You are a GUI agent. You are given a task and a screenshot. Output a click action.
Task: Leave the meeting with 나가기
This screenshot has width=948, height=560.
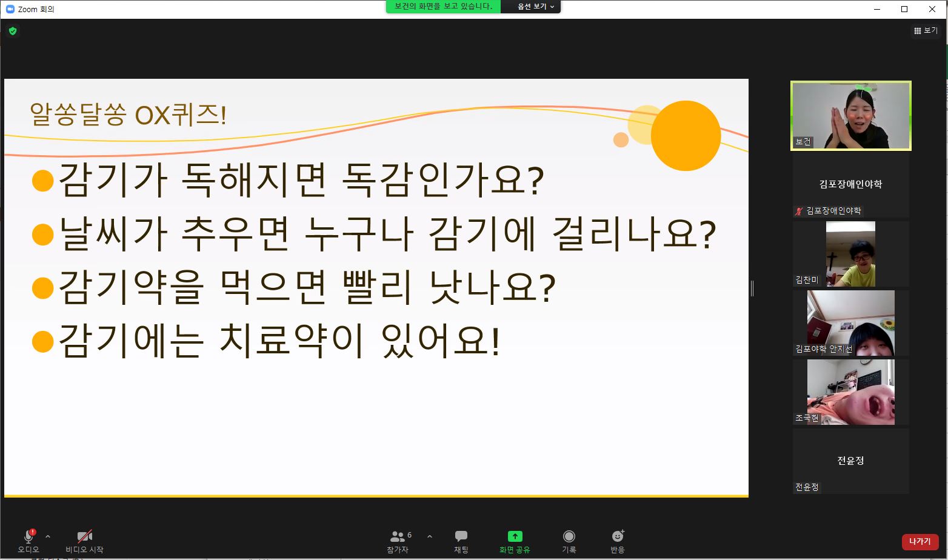[920, 541]
